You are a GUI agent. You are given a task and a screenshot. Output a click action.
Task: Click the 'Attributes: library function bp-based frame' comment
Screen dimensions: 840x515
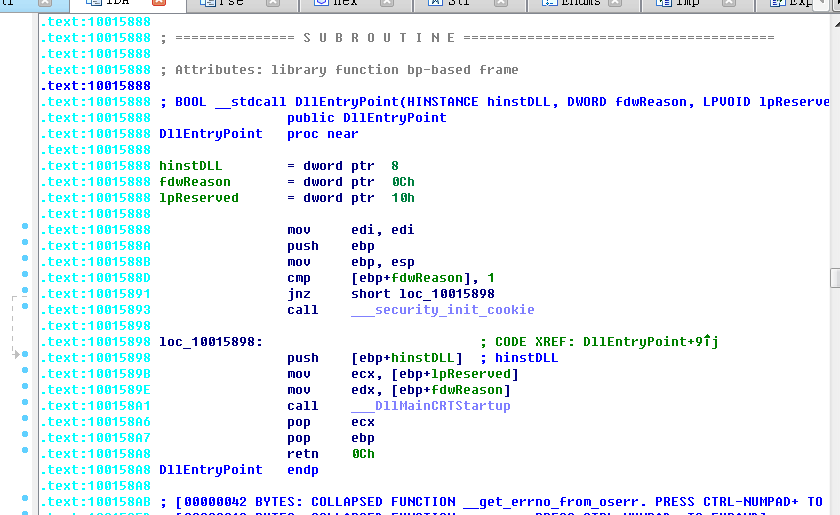click(x=339, y=70)
